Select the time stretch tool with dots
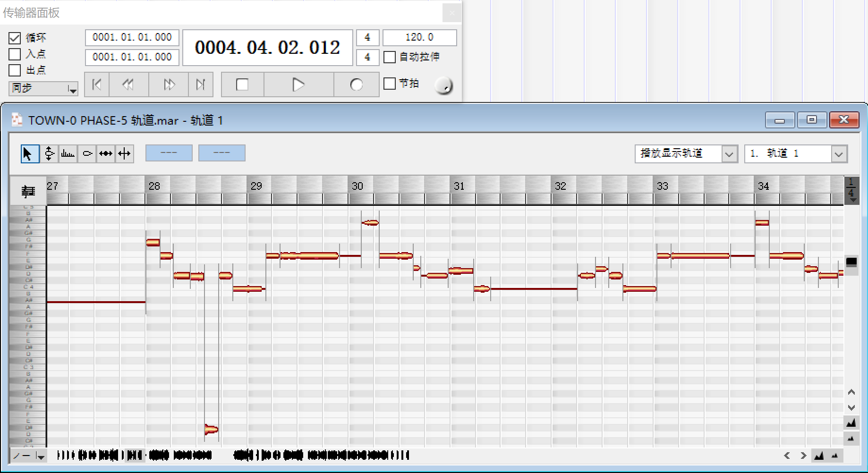The height and width of the screenshot is (473, 868). (106, 153)
